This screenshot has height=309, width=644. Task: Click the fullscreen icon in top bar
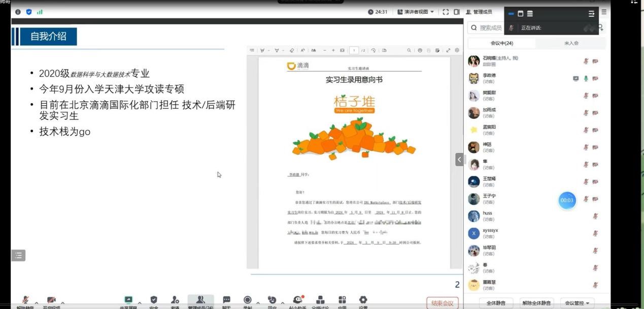click(x=446, y=12)
